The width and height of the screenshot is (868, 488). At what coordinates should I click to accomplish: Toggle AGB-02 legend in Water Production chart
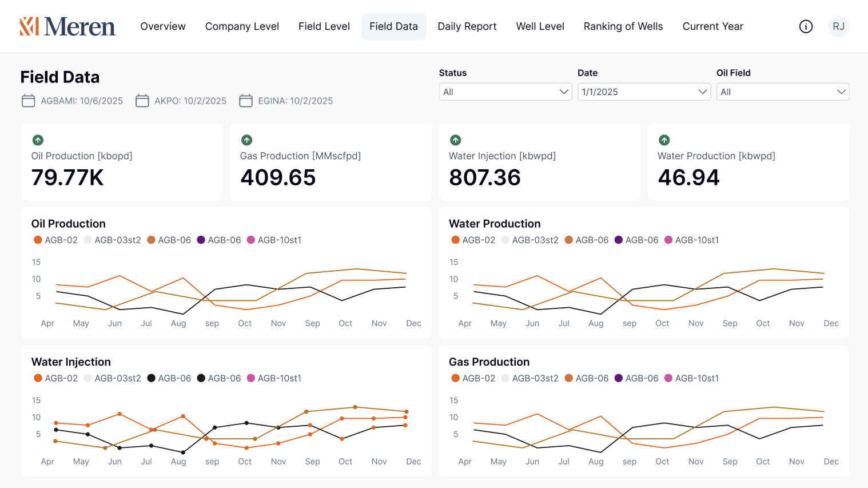(473, 240)
